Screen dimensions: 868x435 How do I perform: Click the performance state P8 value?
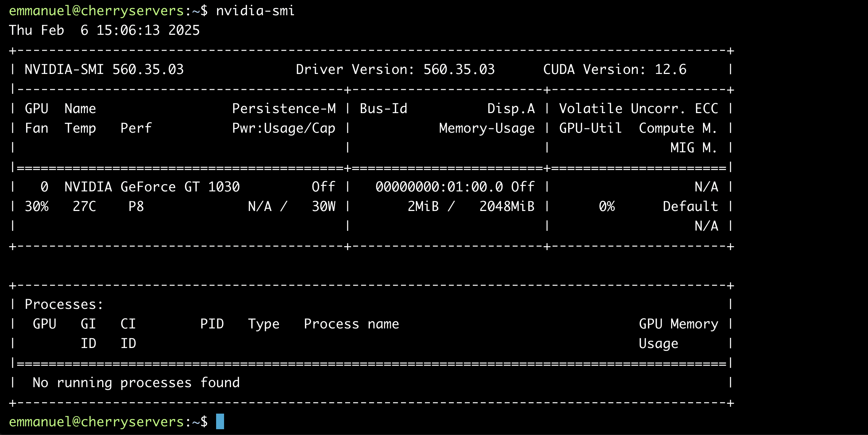click(136, 206)
